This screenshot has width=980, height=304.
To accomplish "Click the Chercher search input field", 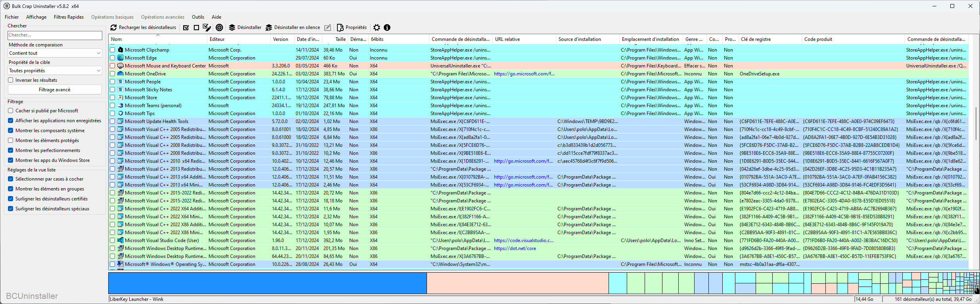I will (x=55, y=35).
